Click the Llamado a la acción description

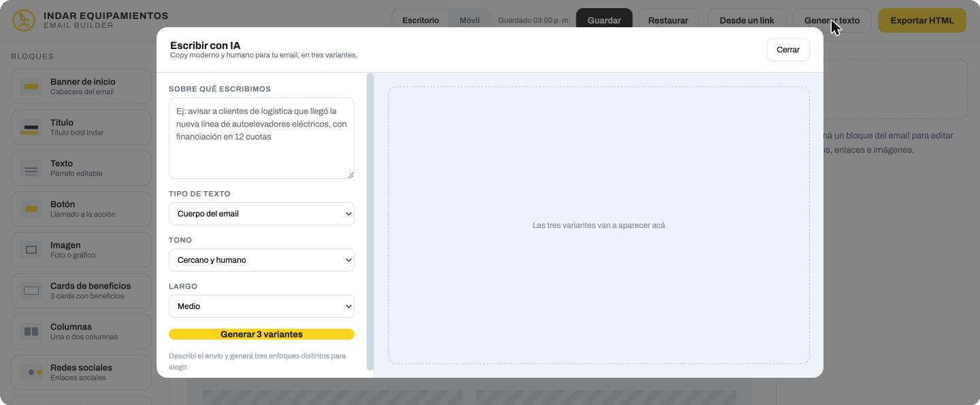[x=83, y=214]
